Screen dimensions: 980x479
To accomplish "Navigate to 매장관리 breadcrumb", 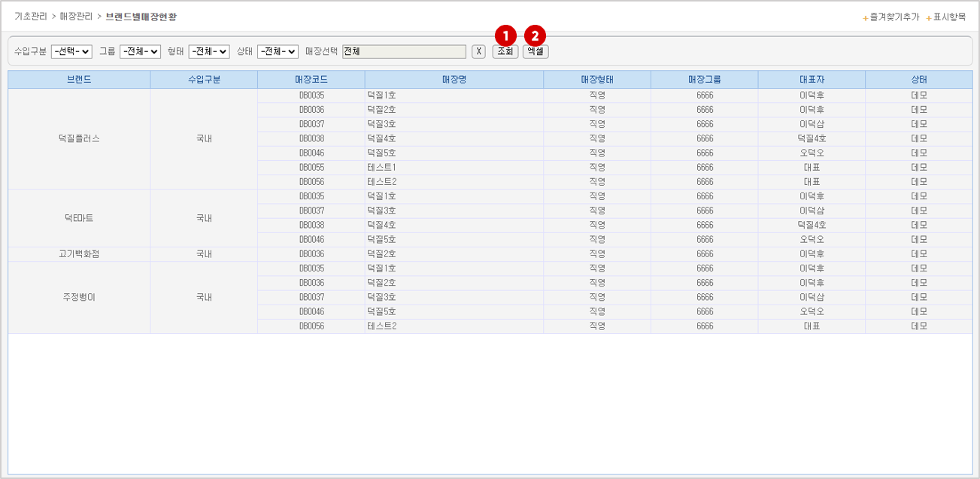I will 76,16.
